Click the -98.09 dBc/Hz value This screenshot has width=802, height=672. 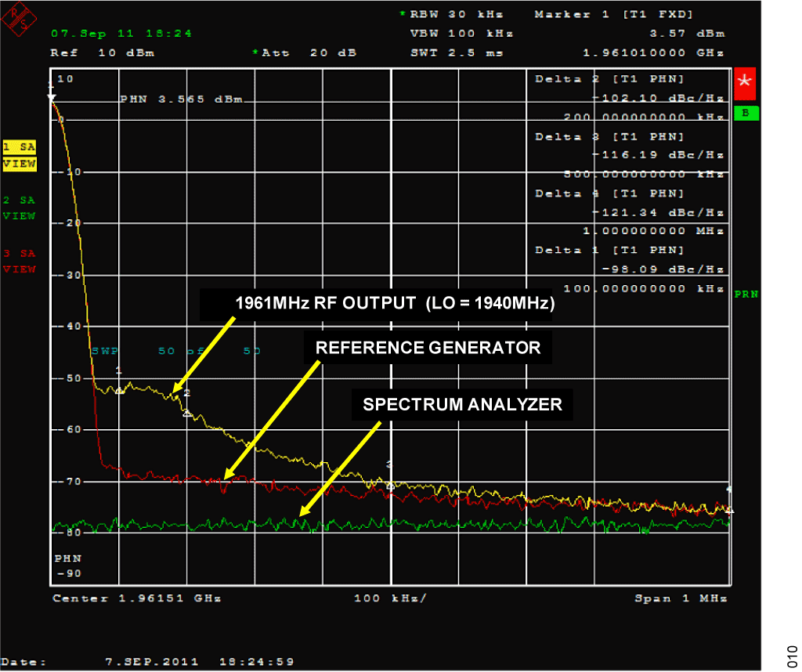coord(663,269)
